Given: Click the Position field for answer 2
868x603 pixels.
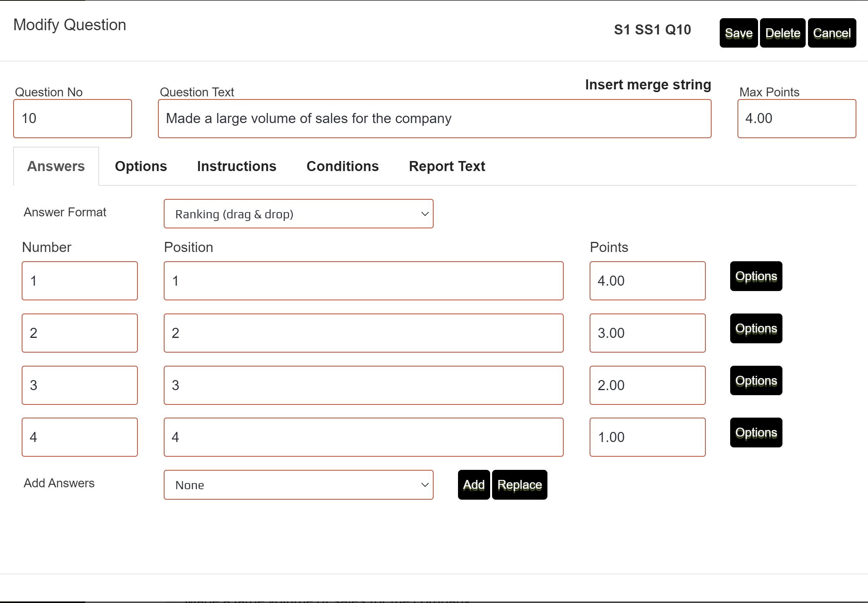Looking at the screenshot, I should tap(363, 333).
